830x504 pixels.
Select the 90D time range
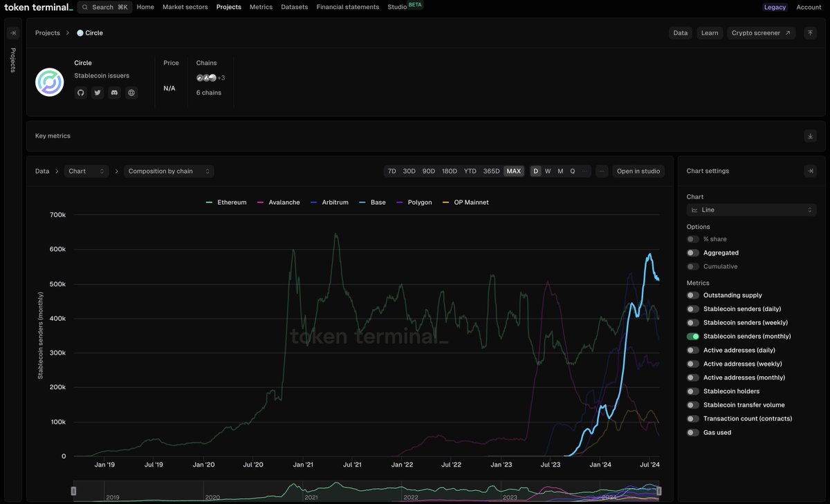click(429, 171)
